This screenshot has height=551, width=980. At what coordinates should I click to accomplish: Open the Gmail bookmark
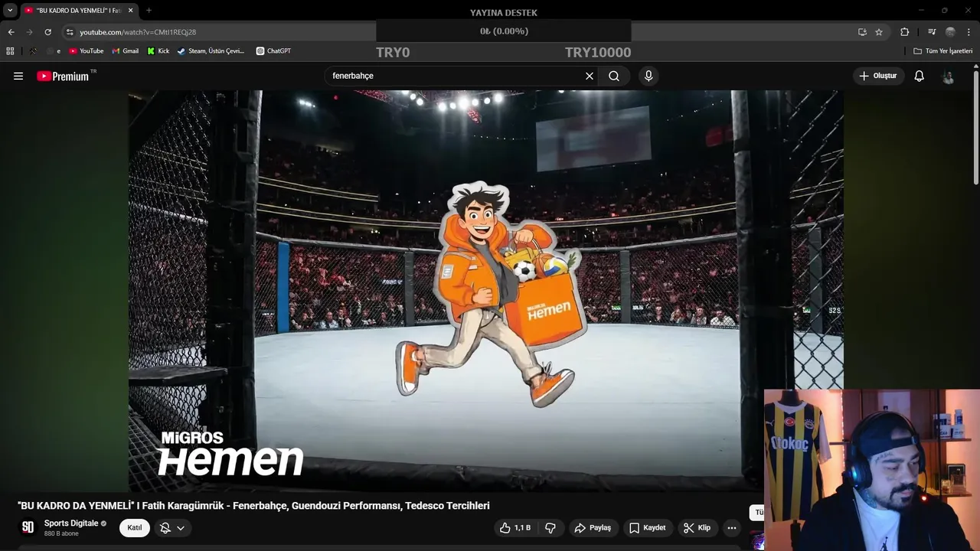click(125, 51)
